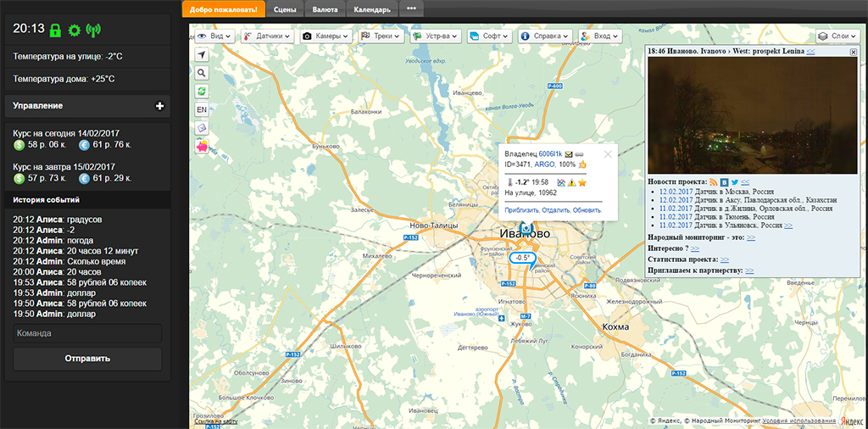Open sensor graph chart icon
Viewport: 868px width, 429px height.
click(x=561, y=182)
